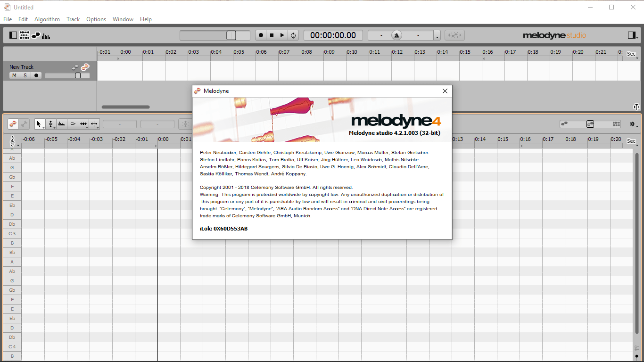Viewport: 644px width, 362px height.
Task: Expand Note Separation tool sub-tools arrow
Action: [x=98, y=127]
